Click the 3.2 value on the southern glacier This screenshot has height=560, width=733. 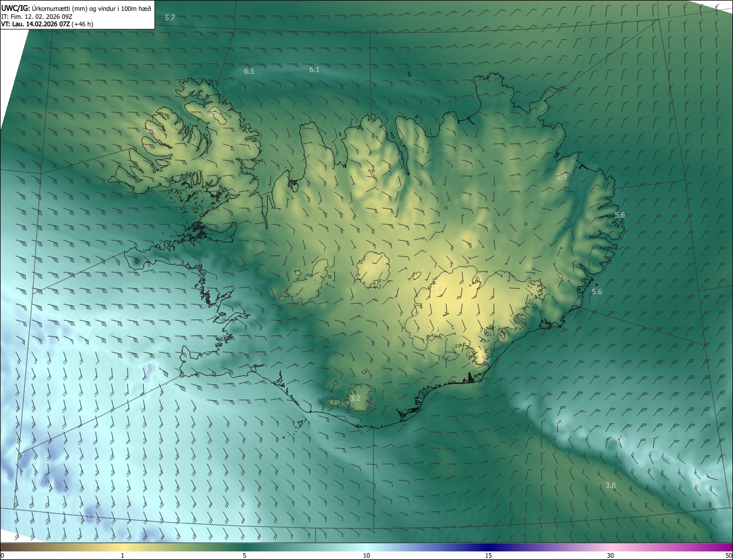click(x=355, y=398)
